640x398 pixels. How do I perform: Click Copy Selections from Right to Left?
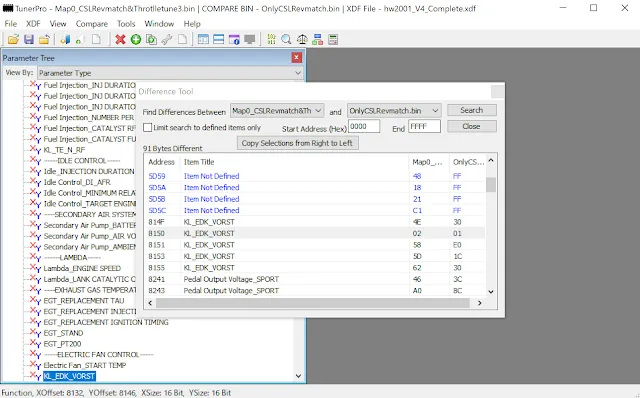coord(297,143)
